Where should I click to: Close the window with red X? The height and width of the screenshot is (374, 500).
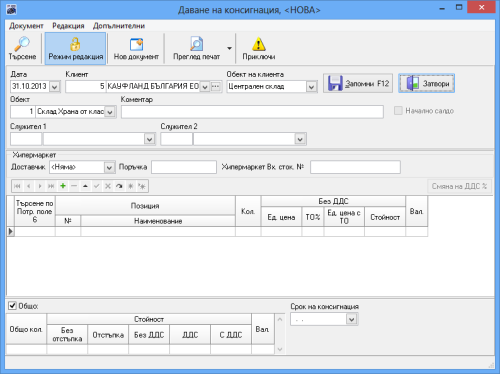481,7
